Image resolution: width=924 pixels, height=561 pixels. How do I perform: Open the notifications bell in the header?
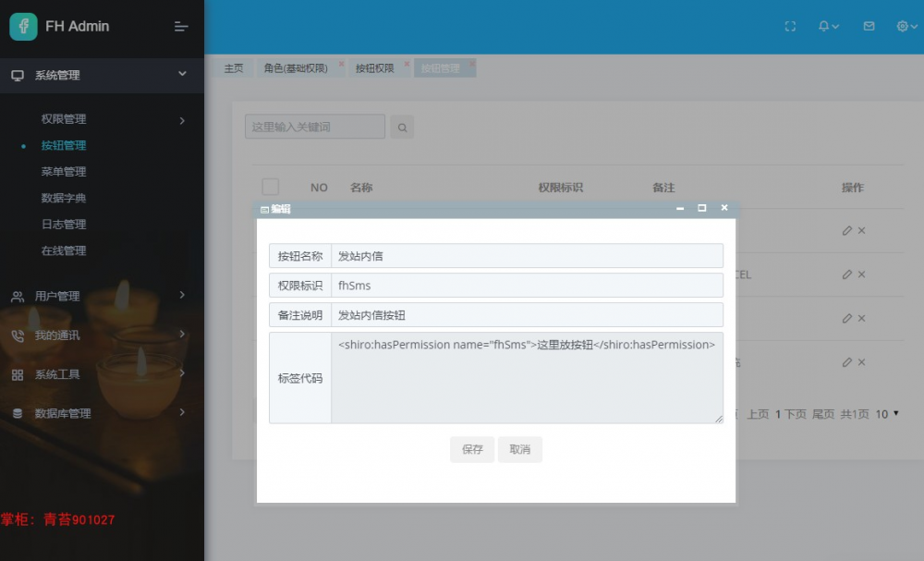click(x=825, y=26)
